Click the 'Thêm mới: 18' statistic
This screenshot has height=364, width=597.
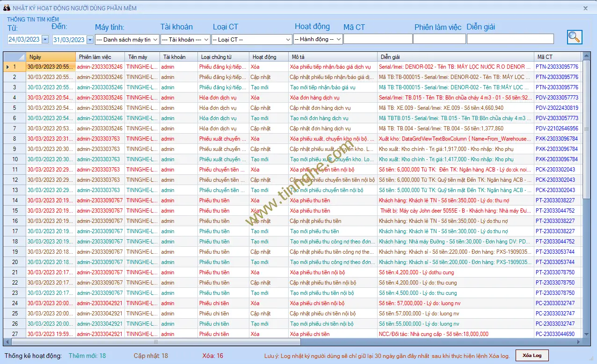[x=87, y=356]
